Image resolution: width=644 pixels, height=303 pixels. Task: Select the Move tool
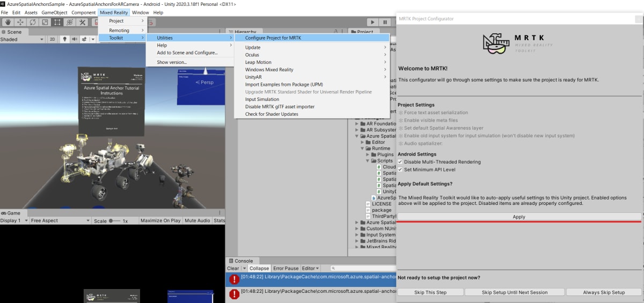click(x=20, y=22)
